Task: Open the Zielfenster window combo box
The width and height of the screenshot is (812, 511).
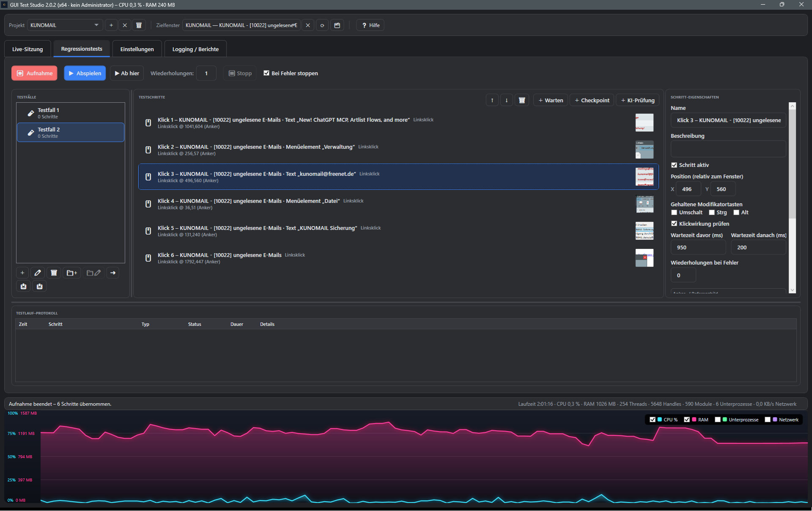Action: 241,25
